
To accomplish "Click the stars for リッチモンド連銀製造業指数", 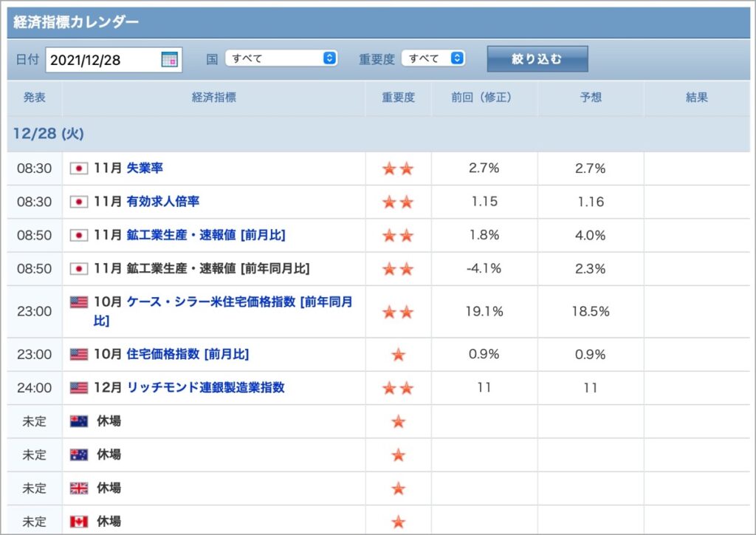I will 398,388.
